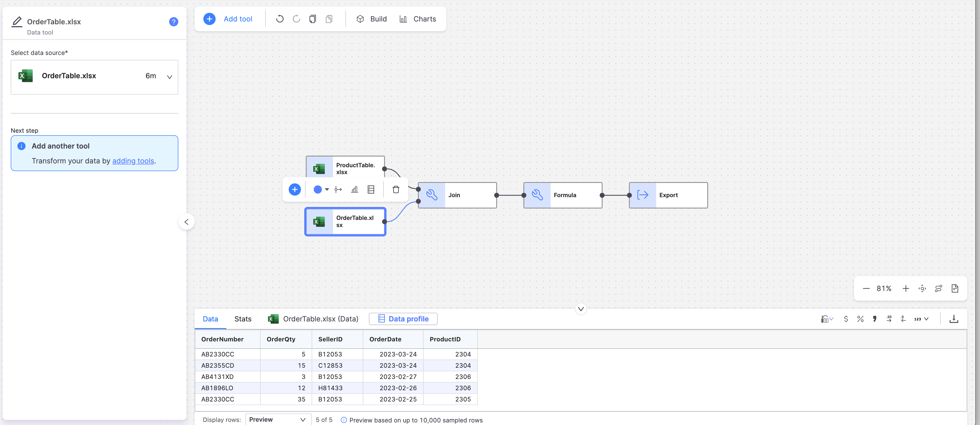Click the ProductID column header
The width and height of the screenshot is (980, 425).
pos(450,339)
